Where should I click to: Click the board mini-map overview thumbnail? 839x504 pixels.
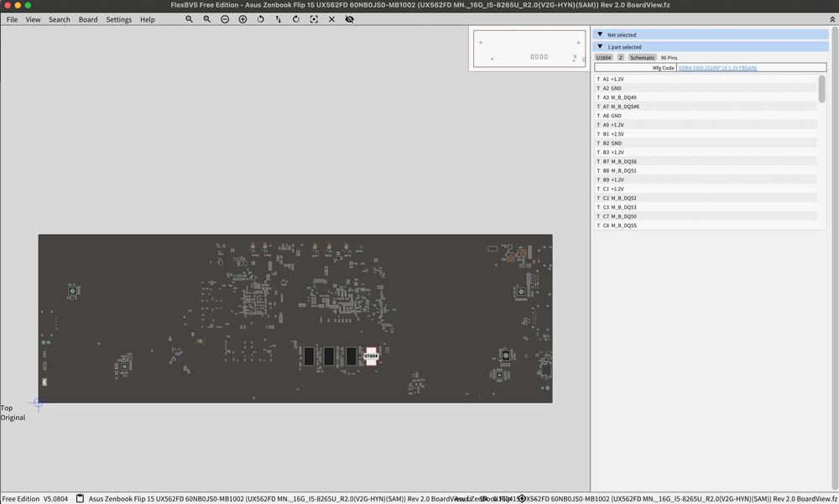529,48
